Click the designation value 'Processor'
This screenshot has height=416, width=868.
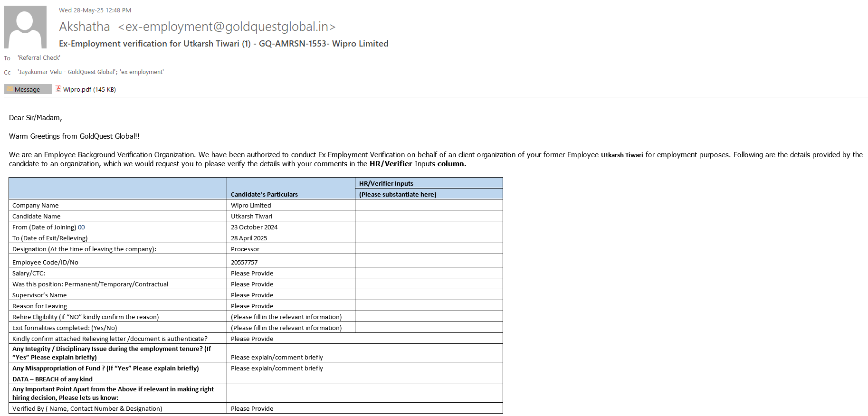coord(245,249)
